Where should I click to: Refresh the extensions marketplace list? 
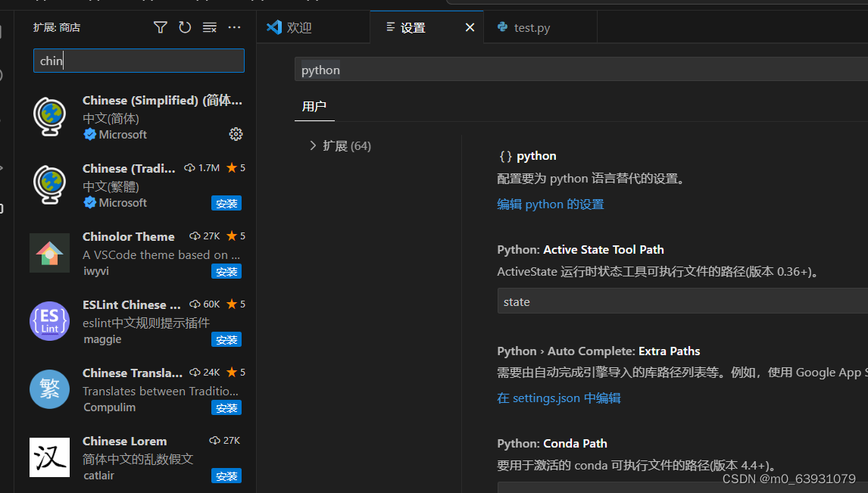[185, 27]
